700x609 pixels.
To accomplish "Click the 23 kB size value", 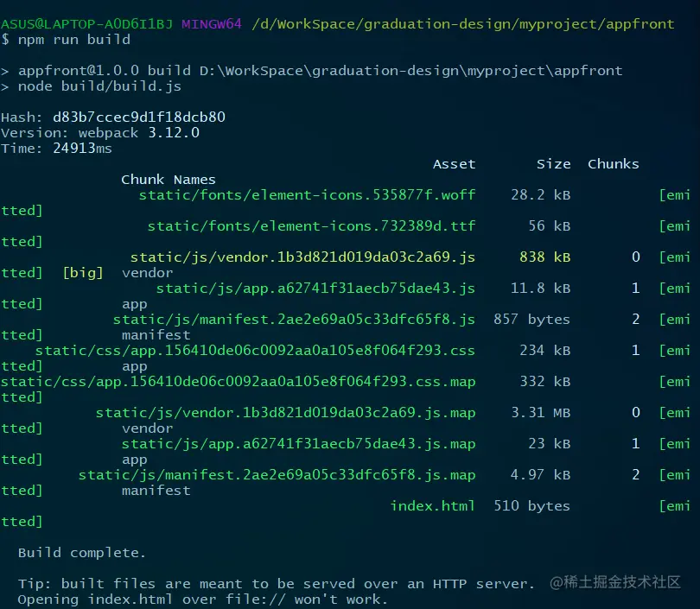I will coord(550,444).
